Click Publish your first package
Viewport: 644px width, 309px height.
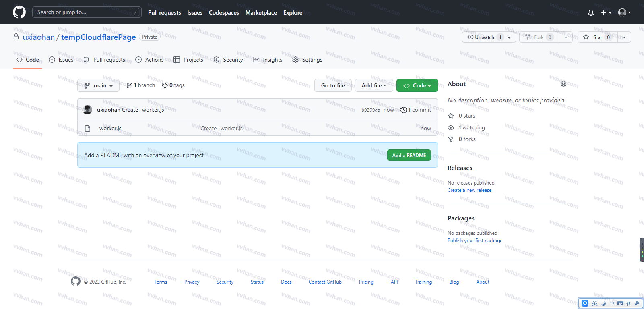[475, 241]
